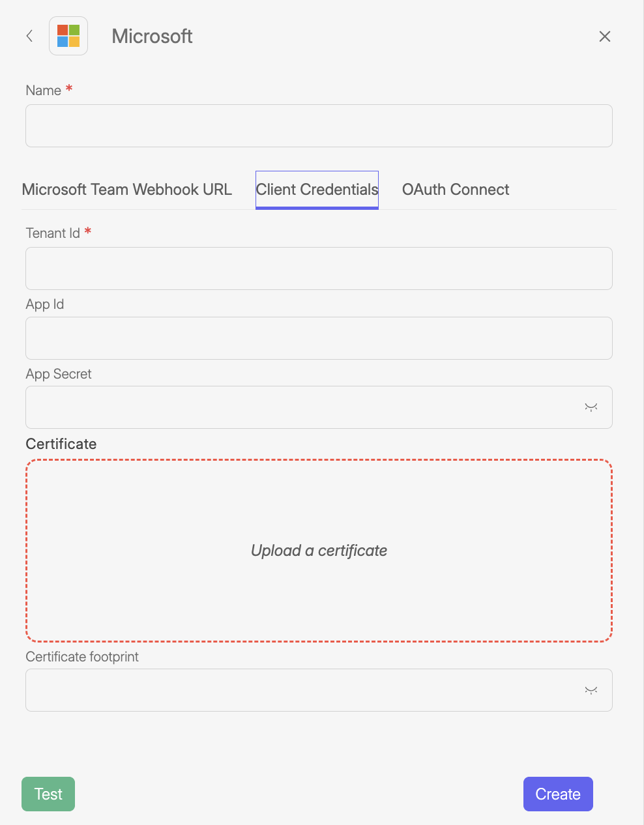Click the red asterisk next to Name
Viewport: 644px width, 825px height.
(x=69, y=87)
